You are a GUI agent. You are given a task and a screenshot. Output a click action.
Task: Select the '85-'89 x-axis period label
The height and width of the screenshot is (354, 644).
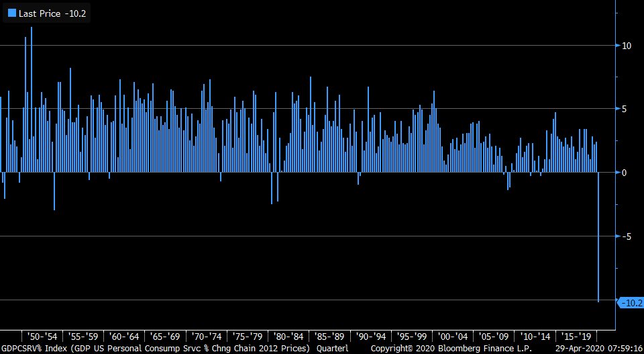click(x=329, y=337)
